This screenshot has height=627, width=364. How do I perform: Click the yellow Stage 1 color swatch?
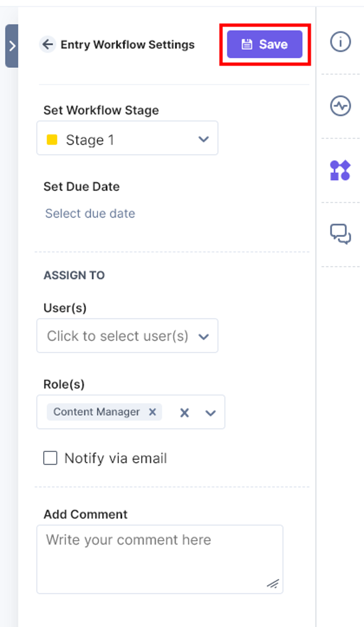pyautogui.click(x=52, y=140)
